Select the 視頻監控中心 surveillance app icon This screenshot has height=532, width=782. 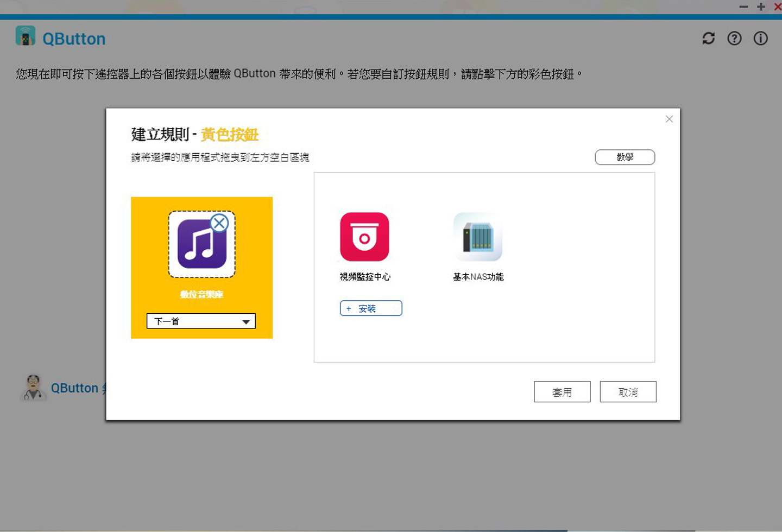click(x=364, y=236)
